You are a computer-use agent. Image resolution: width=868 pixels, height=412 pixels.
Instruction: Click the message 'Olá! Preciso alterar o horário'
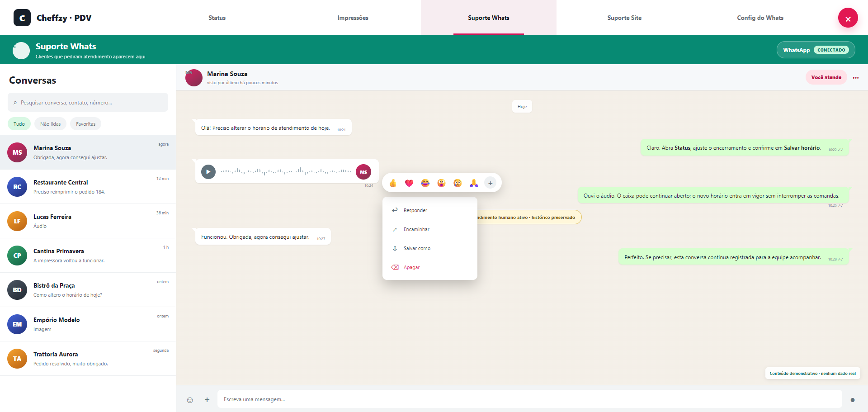(273, 128)
